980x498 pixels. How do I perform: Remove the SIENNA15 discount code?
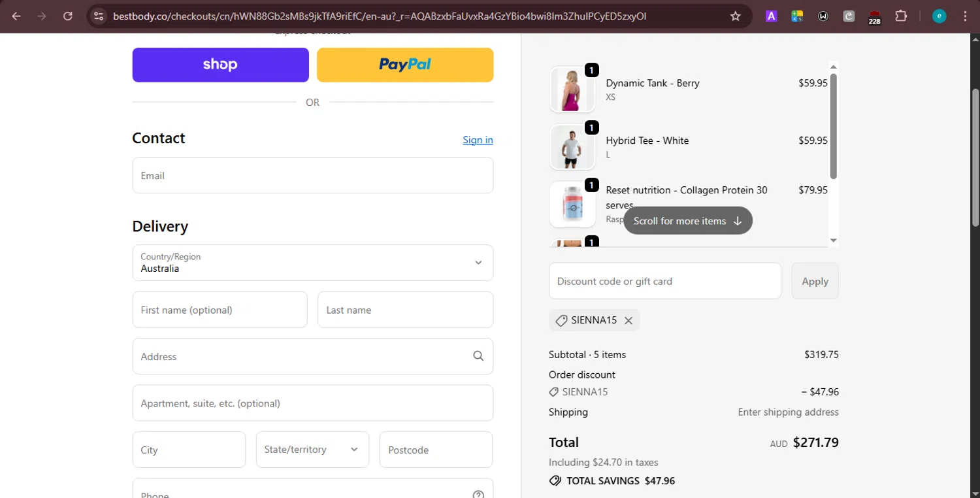(629, 320)
